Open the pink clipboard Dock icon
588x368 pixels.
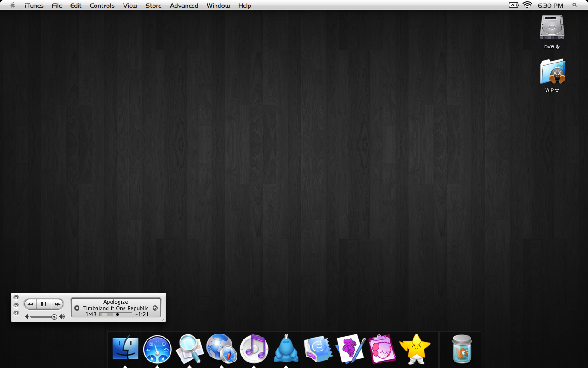click(382, 349)
